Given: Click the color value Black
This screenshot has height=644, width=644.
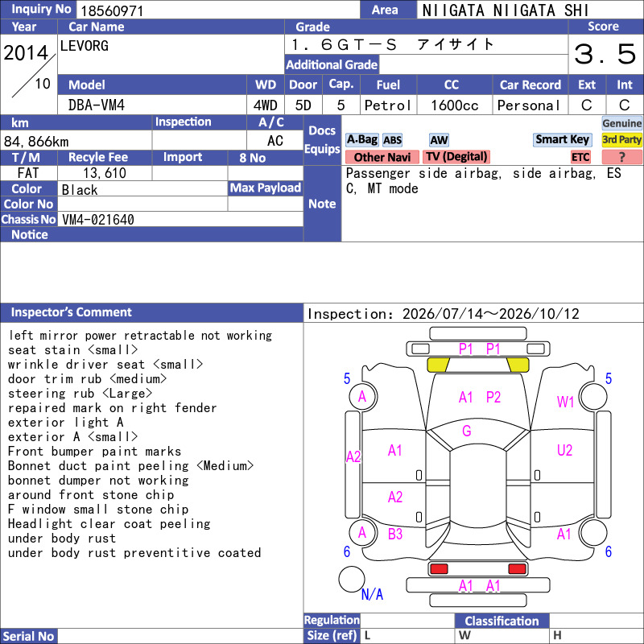Looking at the screenshot, I should (x=80, y=190).
